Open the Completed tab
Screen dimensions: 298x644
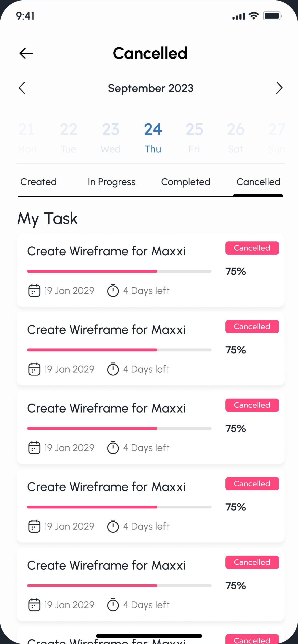pyautogui.click(x=186, y=182)
